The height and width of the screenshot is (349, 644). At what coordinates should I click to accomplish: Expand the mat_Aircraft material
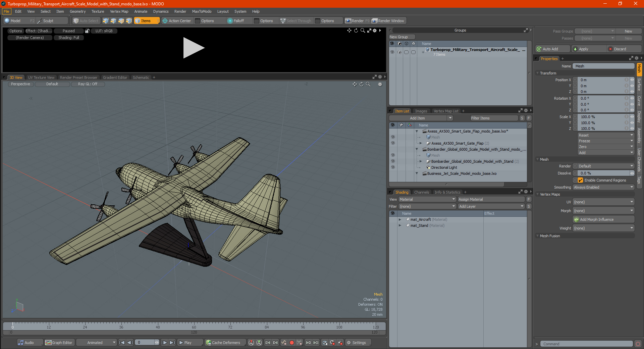pos(400,219)
